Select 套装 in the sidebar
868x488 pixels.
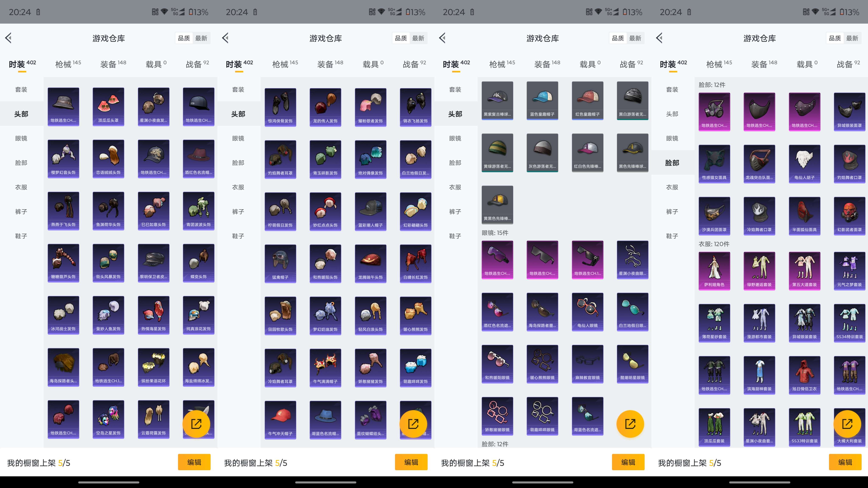click(x=21, y=89)
